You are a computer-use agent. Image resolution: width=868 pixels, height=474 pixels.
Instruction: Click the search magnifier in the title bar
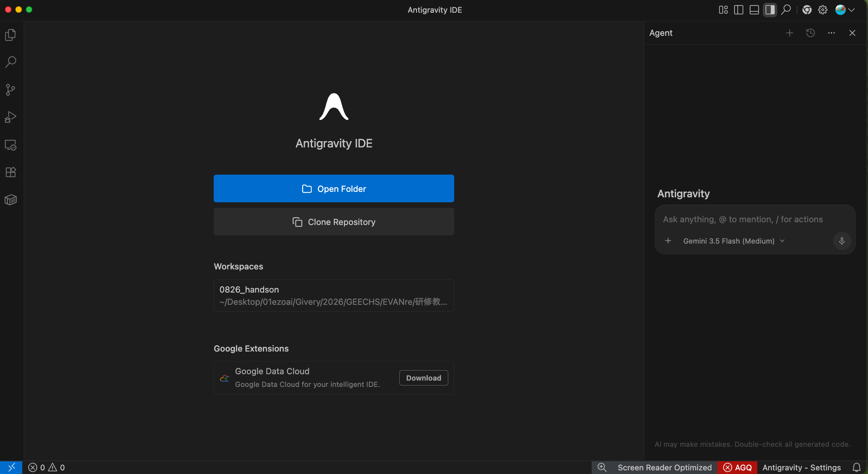pos(786,10)
